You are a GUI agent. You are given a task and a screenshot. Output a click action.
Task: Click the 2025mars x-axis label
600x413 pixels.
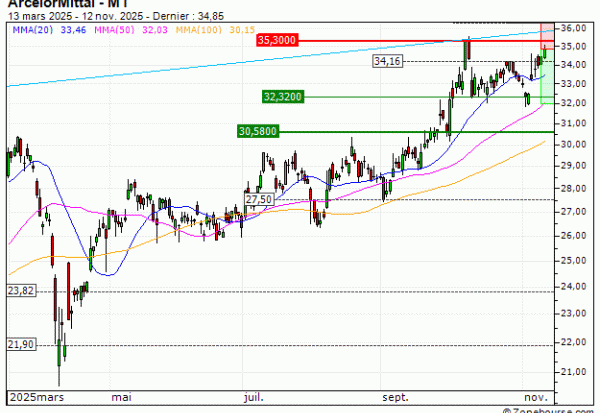click(37, 397)
